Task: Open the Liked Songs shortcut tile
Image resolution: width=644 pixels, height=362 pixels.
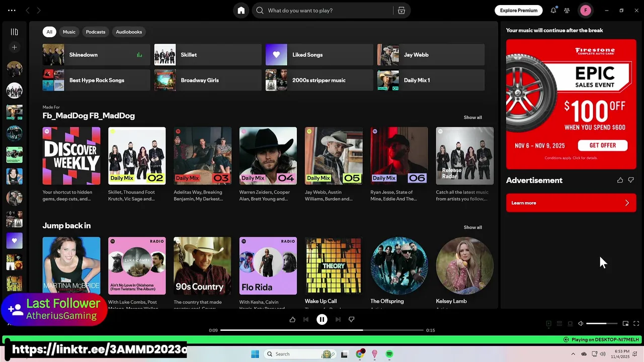Action: click(319, 55)
